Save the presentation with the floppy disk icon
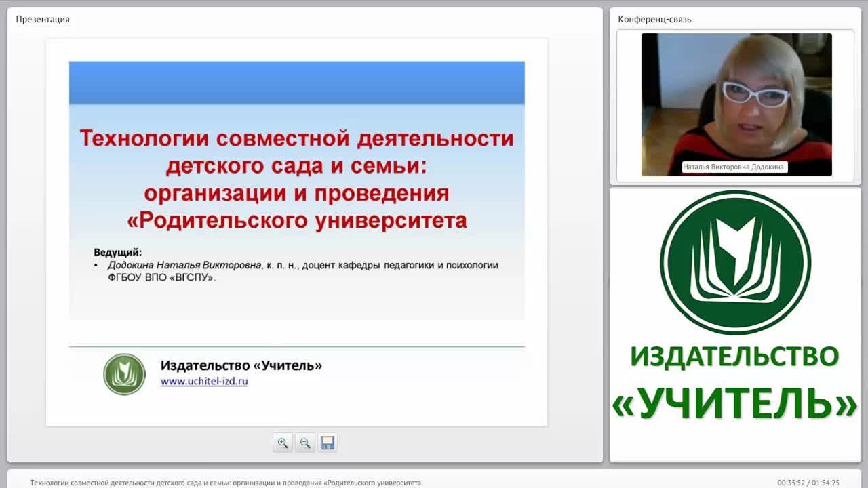This screenshot has width=868, height=488. [328, 443]
